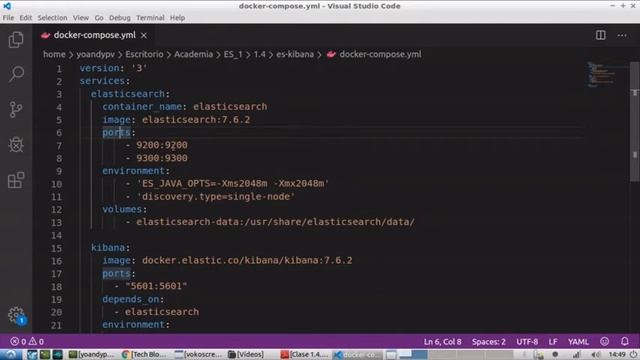640x360 pixels.
Task: Click the LF end-of-line status item
Action: pyautogui.click(x=553, y=342)
